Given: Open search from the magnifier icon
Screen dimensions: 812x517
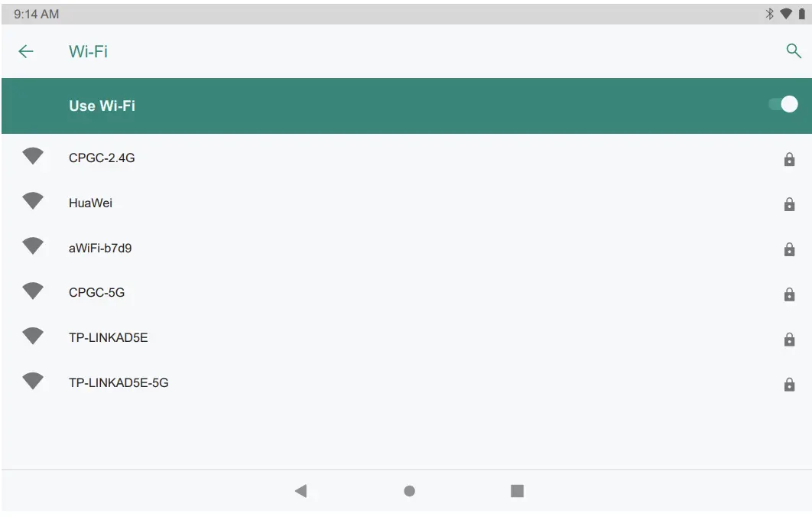Looking at the screenshot, I should 793,50.
